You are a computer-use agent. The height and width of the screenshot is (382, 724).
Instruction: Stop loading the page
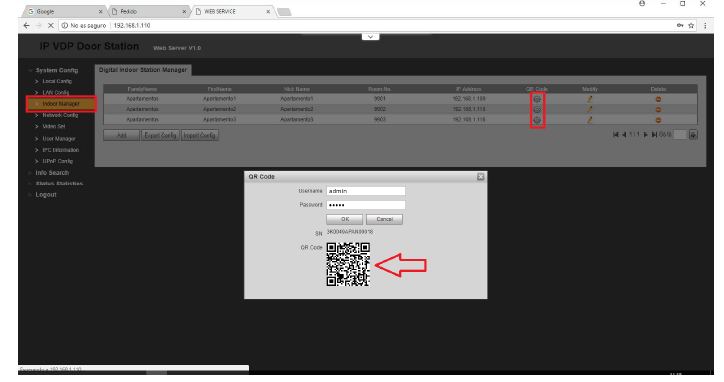[51, 26]
